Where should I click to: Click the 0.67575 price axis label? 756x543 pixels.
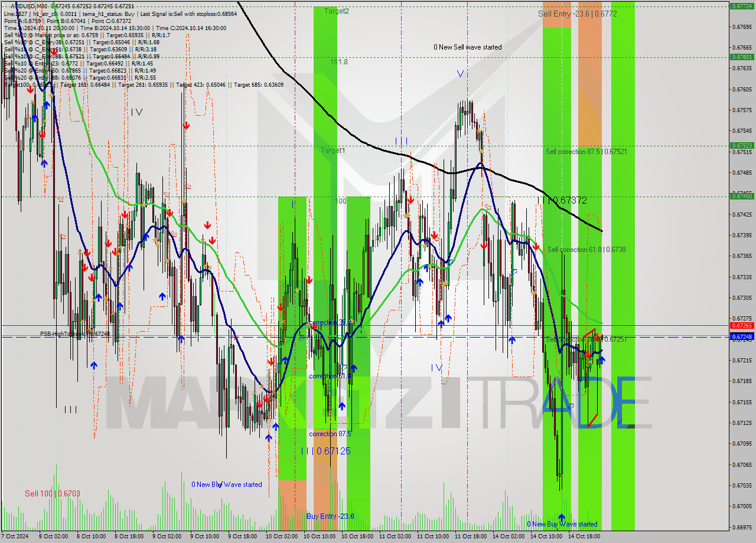[x=741, y=110]
